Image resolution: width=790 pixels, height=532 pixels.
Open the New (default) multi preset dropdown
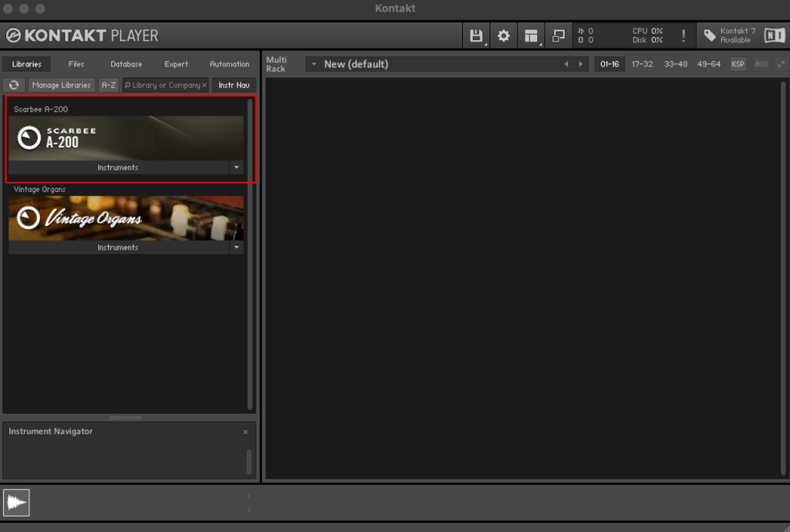pos(314,64)
